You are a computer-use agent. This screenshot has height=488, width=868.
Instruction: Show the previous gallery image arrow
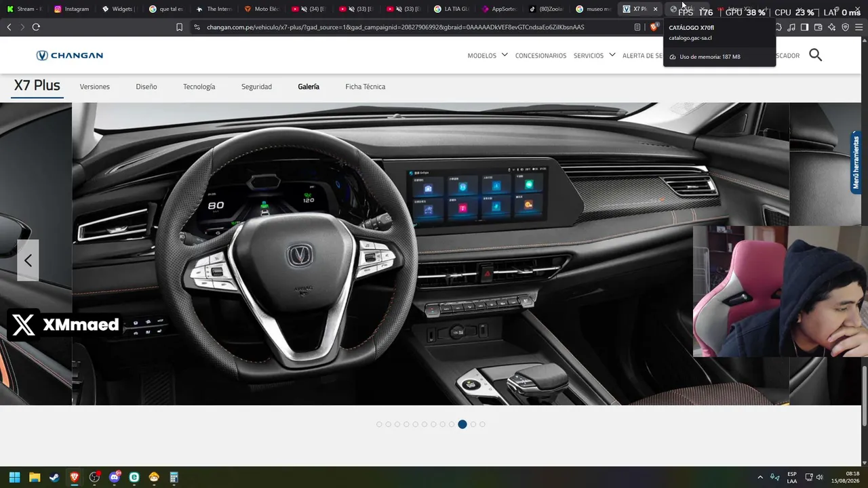pyautogui.click(x=28, y=260)
